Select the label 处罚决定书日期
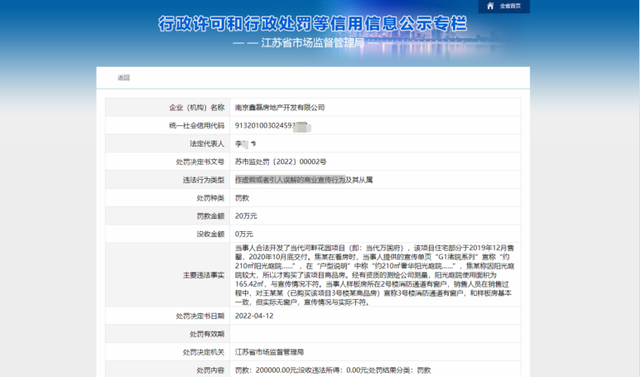This screenshot has height=377, width=640. [200, 316]
